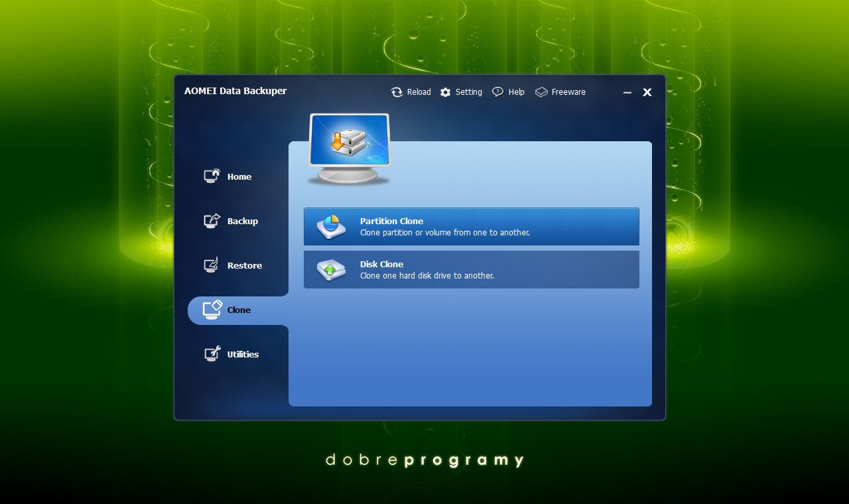This screenshot has width=849, height=504.
Task: Click the Partition Clone pie-chart disk icon
Action: 331,227
